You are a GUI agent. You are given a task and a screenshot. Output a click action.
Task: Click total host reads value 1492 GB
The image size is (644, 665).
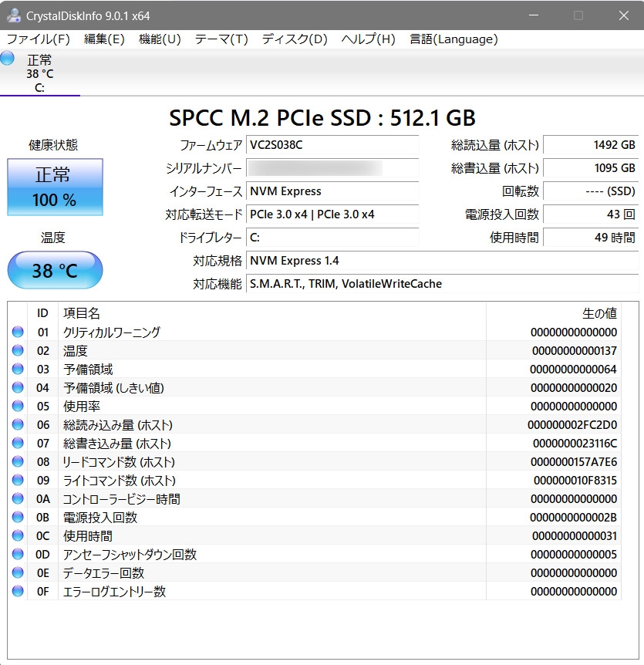[x=591, y=145]
